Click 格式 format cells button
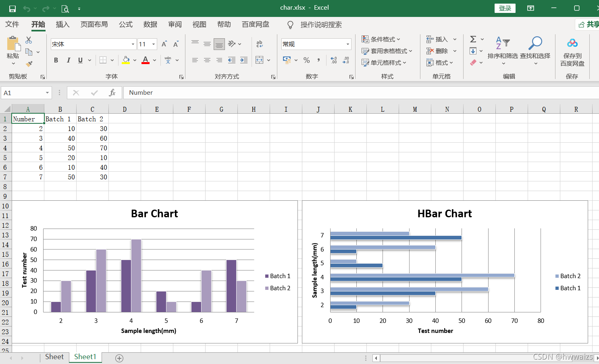 pyautogui.click(x=440, y=62)
